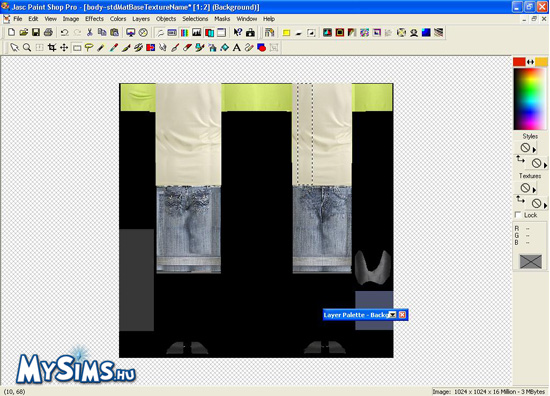Click the context help arrow-question icon
Screen dimensions: 550x396
[x=237, y=33]
